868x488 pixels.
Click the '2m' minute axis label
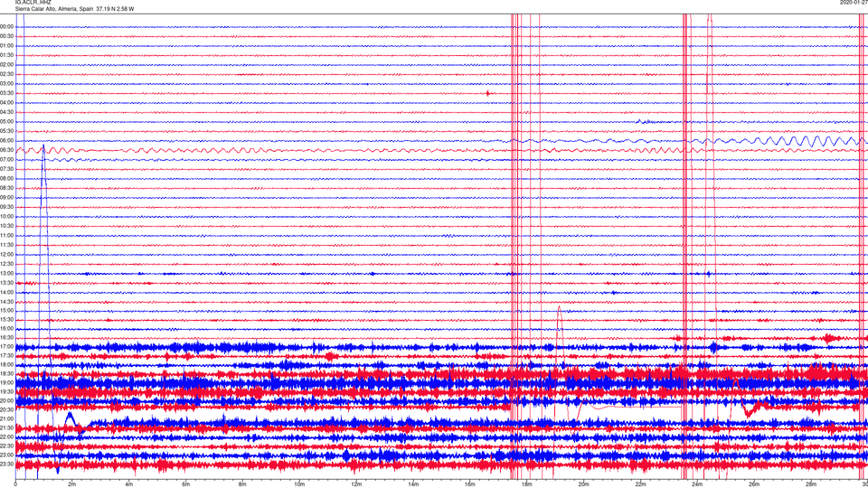[x=72, y=484]
